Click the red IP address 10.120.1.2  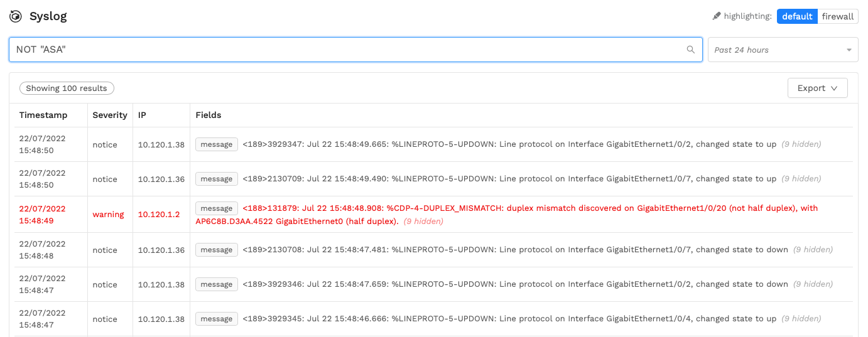[x=159, y=215]
